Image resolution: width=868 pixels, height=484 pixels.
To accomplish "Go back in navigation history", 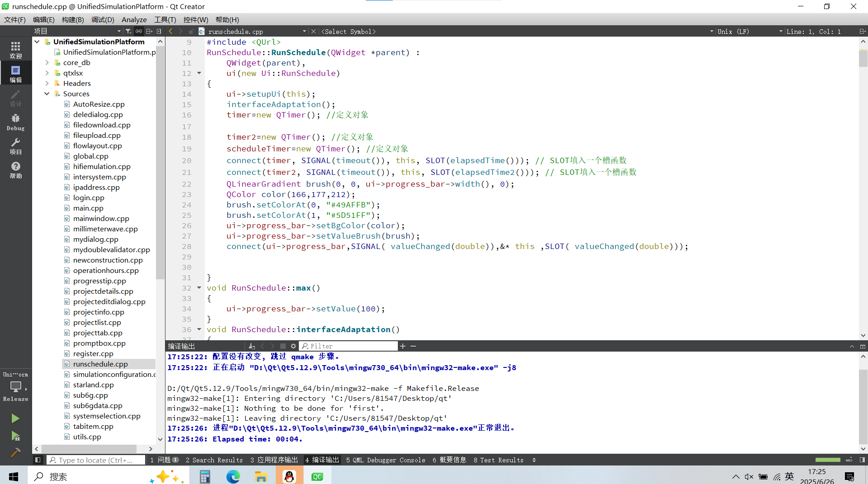I will [170, 31].
